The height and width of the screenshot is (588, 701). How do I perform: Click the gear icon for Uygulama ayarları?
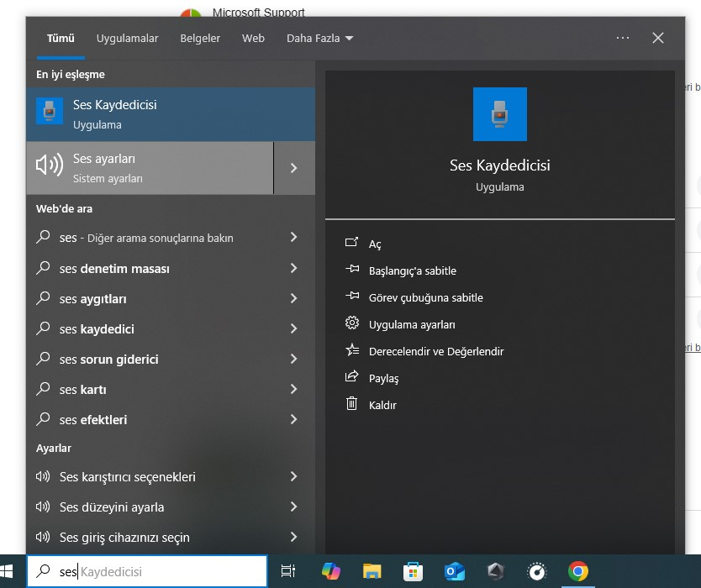(x=352, y=323)
